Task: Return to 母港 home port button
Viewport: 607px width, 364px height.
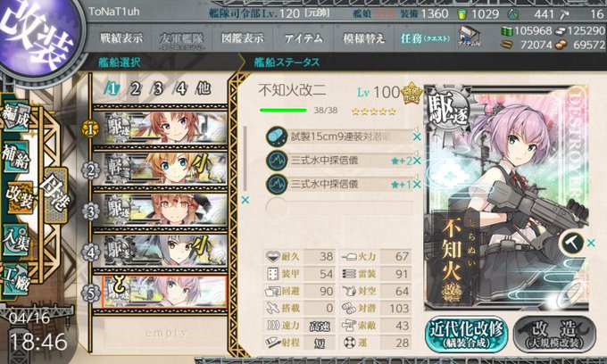Action: pyautogui.click(x=55, y=194)
